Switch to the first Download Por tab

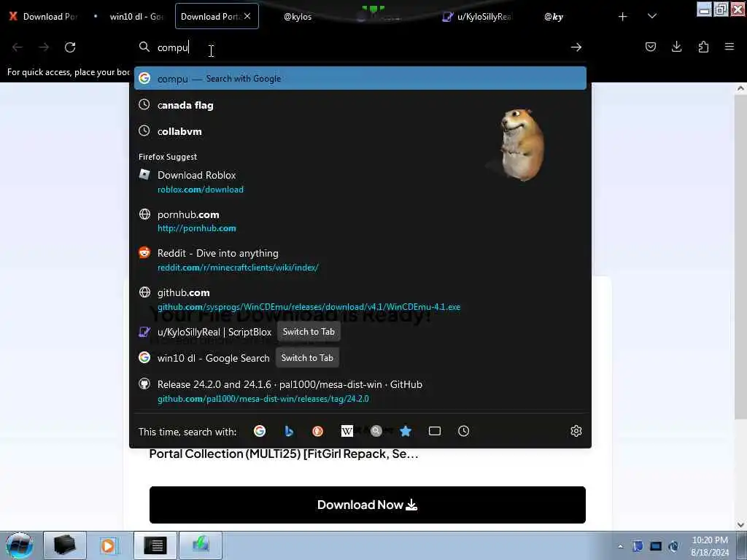tap(44, 17)
